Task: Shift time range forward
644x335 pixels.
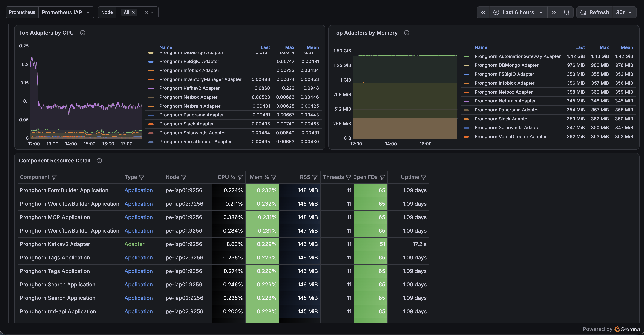Action: tap(554, 12)
